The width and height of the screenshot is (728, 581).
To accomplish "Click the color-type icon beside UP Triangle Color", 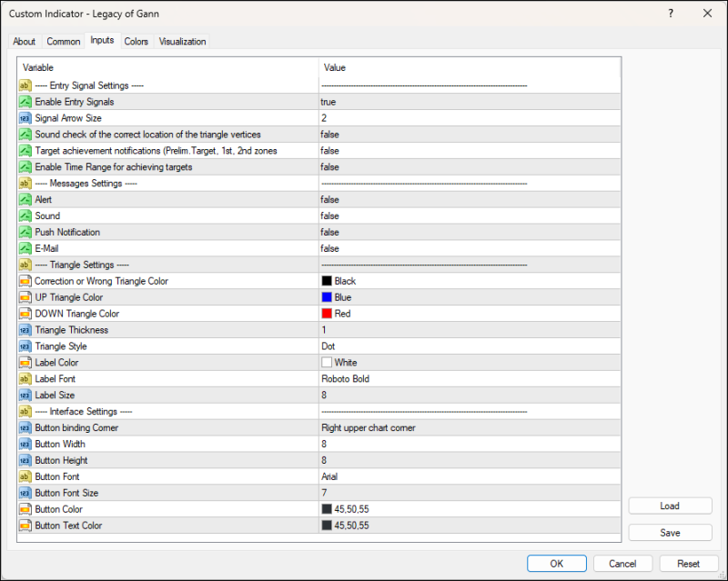I will 25,297.
